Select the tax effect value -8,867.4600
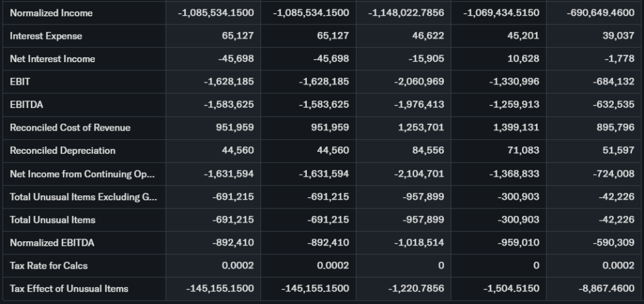Image resolution: width=644 pixels, height=304 pixels. (606, 289)
